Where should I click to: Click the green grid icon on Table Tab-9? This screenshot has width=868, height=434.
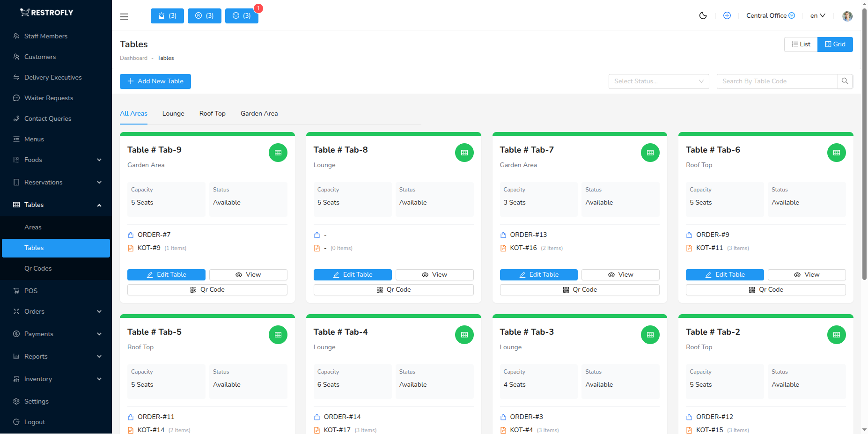coord(278,152)
